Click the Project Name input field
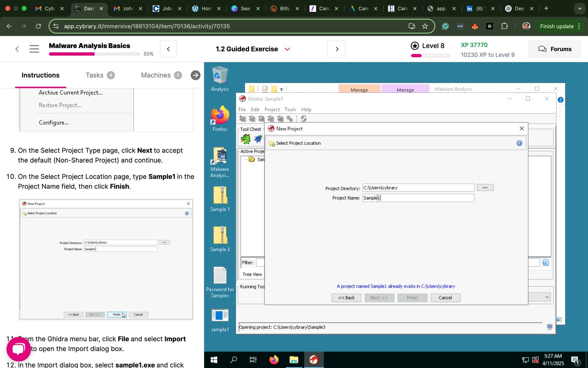Image resolution: width=588 pixels, height=368 pixels. click(x=418, y=198)
